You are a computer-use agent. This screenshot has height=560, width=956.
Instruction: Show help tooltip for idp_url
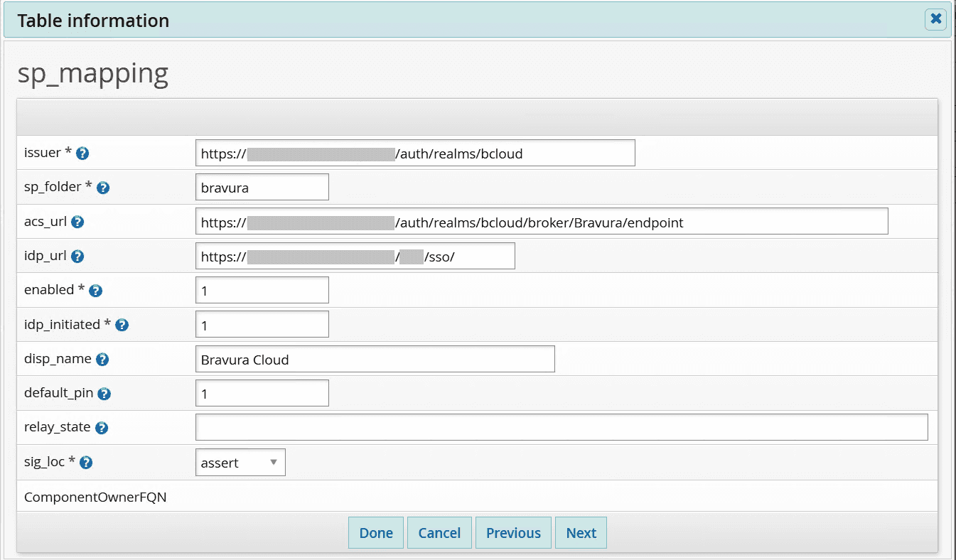coord(77,257)
